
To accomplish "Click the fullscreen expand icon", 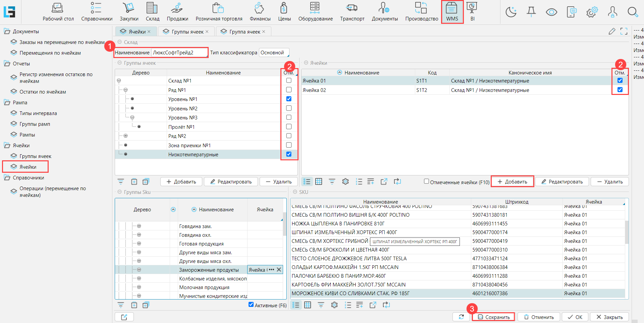I will click(x=624, y=31).
